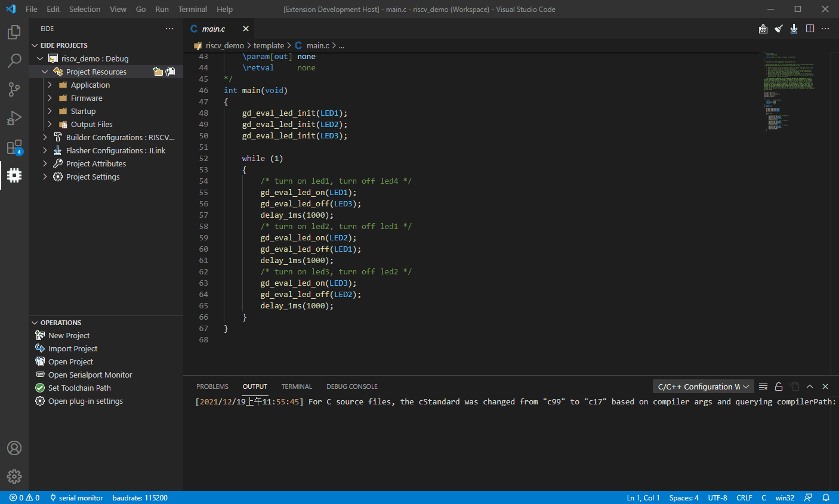Switch to the PROBLEMS tab
This screenshot has width=839, height=504.
click(212, 386)
